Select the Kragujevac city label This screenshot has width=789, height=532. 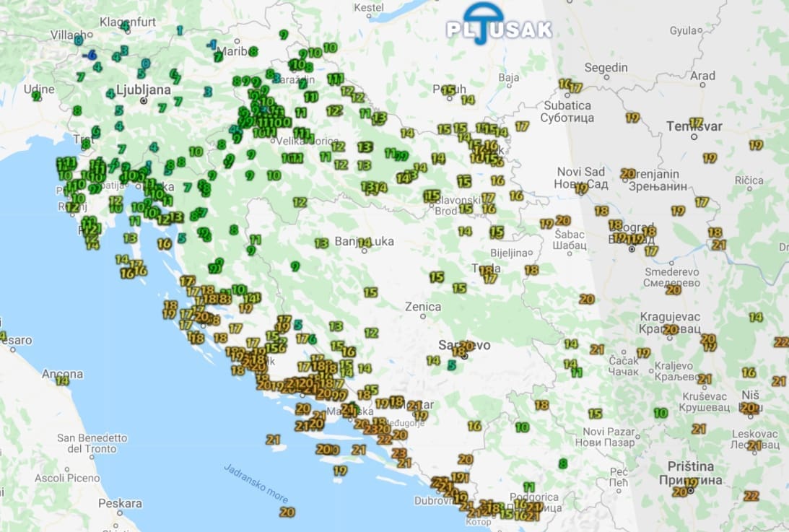pos(669,317)
